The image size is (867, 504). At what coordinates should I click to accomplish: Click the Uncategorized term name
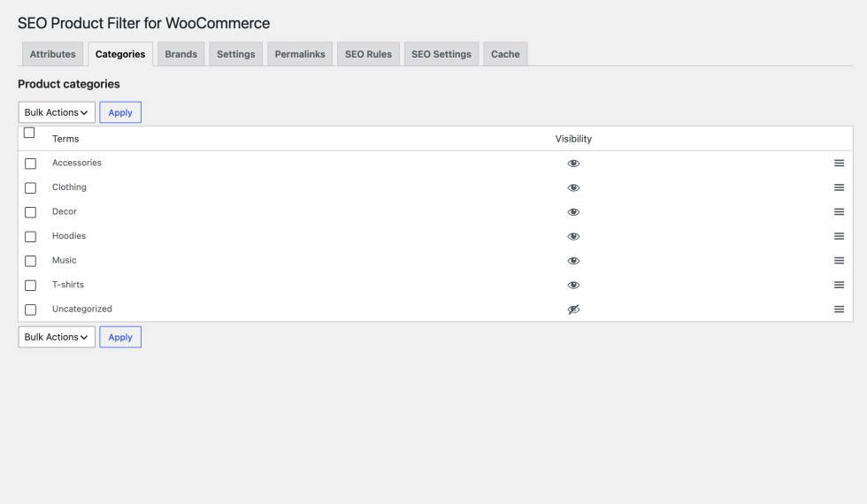[x=81, y=309]
